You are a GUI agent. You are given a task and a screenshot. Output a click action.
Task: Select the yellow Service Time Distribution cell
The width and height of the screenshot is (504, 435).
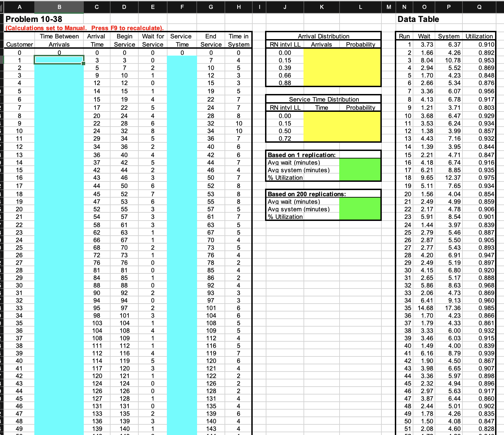click(342, 127)
